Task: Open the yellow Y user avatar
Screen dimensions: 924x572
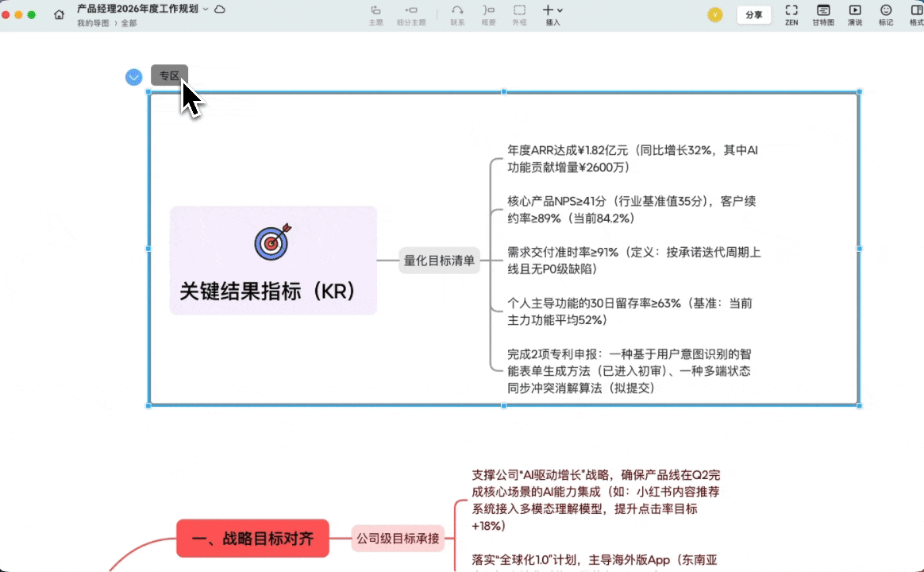Action: point(714,14)
